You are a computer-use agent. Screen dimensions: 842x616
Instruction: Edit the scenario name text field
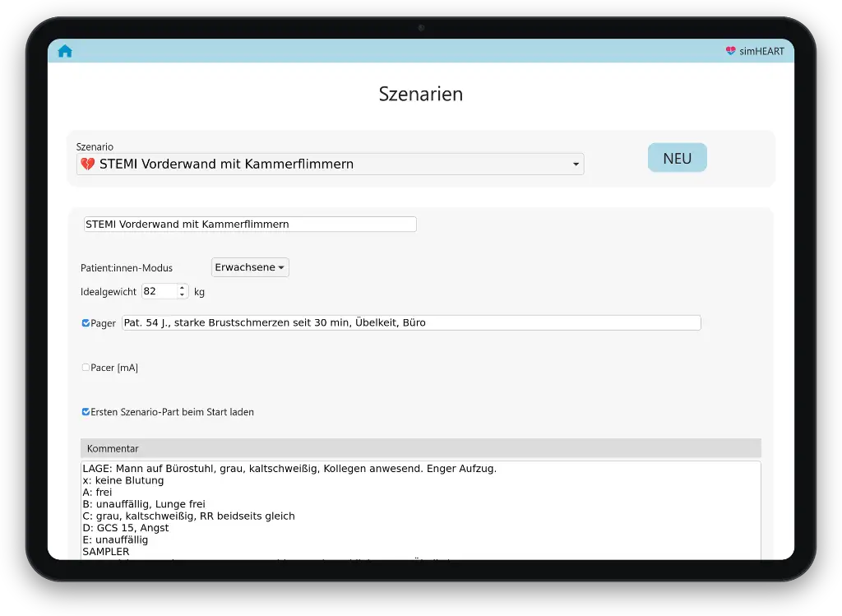point(250,225)
